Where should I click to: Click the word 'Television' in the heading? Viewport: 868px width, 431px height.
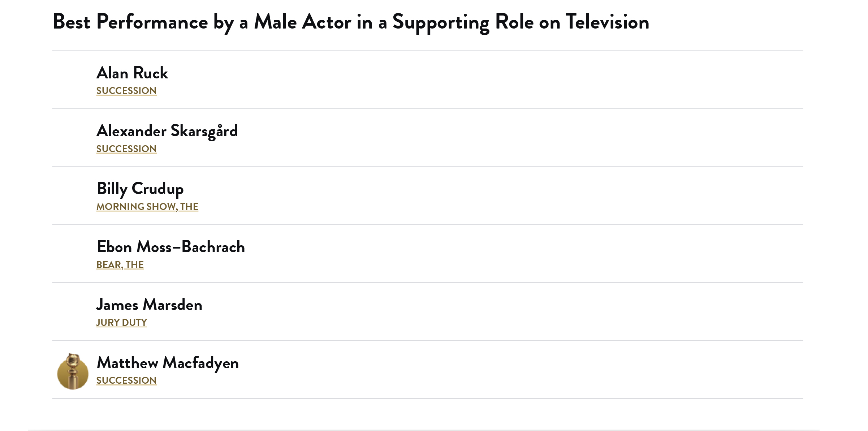[607, 22]
